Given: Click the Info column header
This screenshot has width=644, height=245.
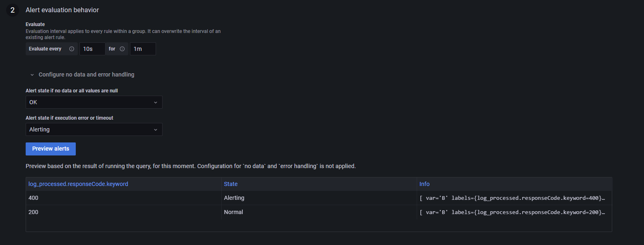Looking at the screenshot, I should click(424, 184).
